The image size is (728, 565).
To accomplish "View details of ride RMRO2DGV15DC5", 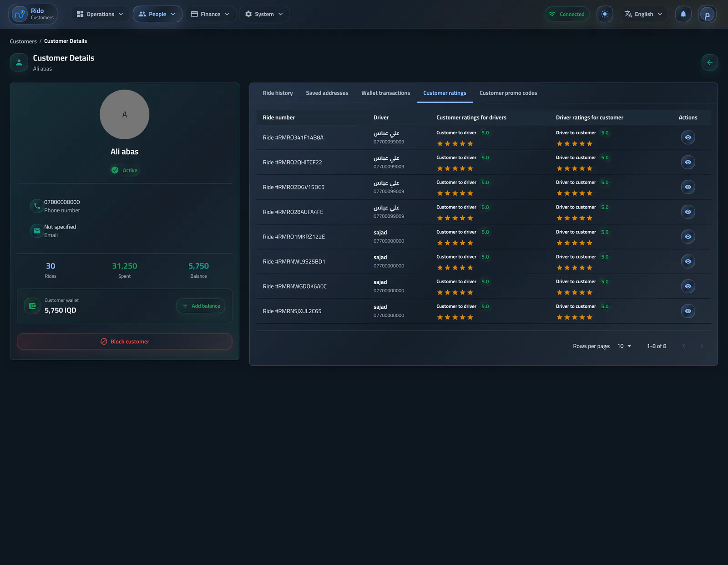I will [688, 187].
